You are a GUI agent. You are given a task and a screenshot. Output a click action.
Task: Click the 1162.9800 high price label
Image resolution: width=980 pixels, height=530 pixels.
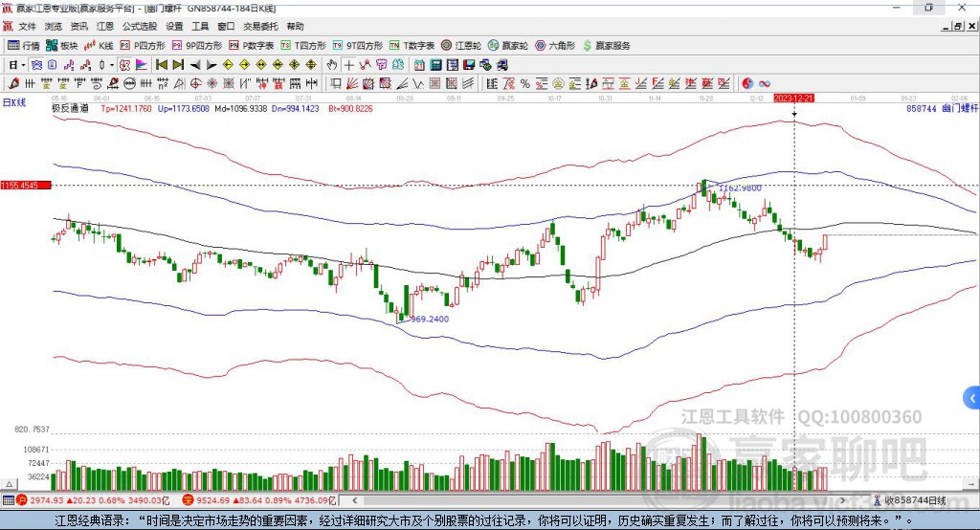[x=740, y=188]
